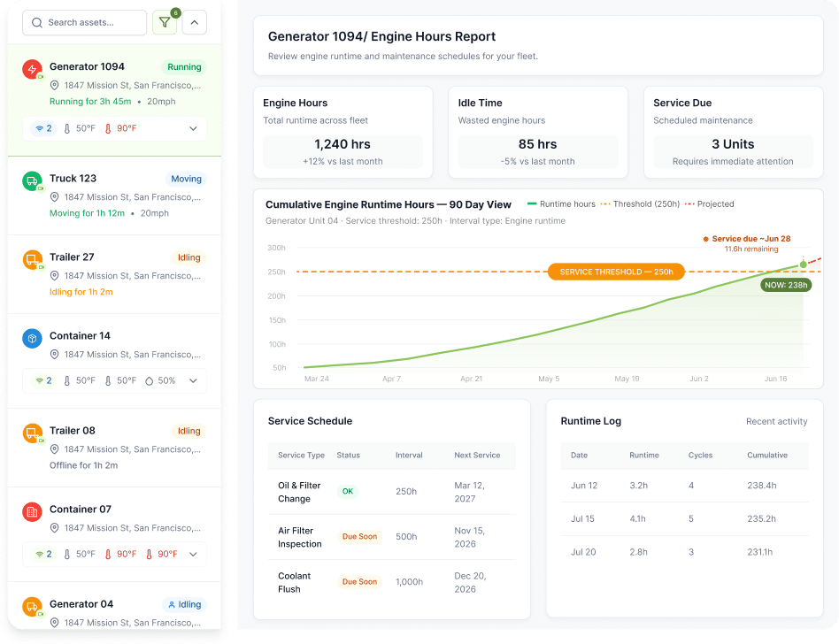Screen dimensions: 839x644
Task: Click the 1,240 hrs Engine Hours value
Action: [343, 144]
